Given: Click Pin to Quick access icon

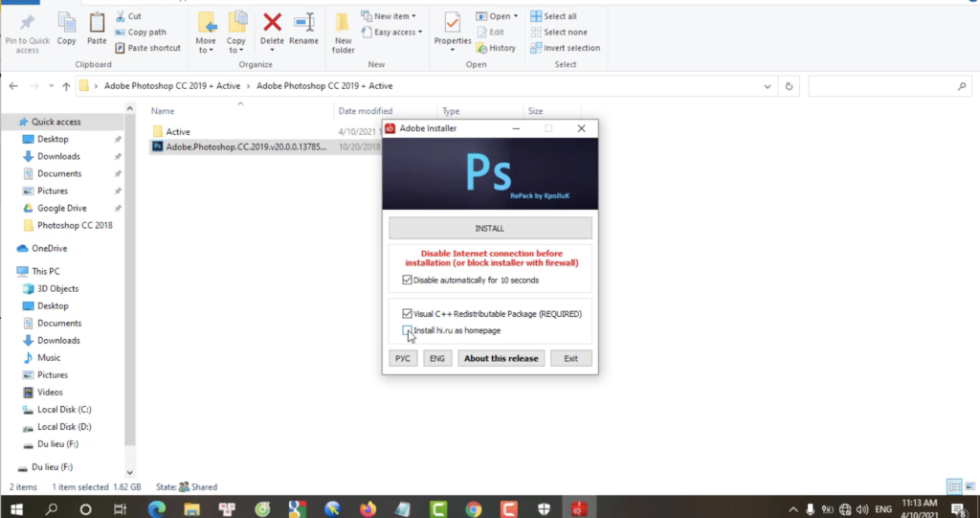Looking at the screenshot, I should tap(27, 23).
